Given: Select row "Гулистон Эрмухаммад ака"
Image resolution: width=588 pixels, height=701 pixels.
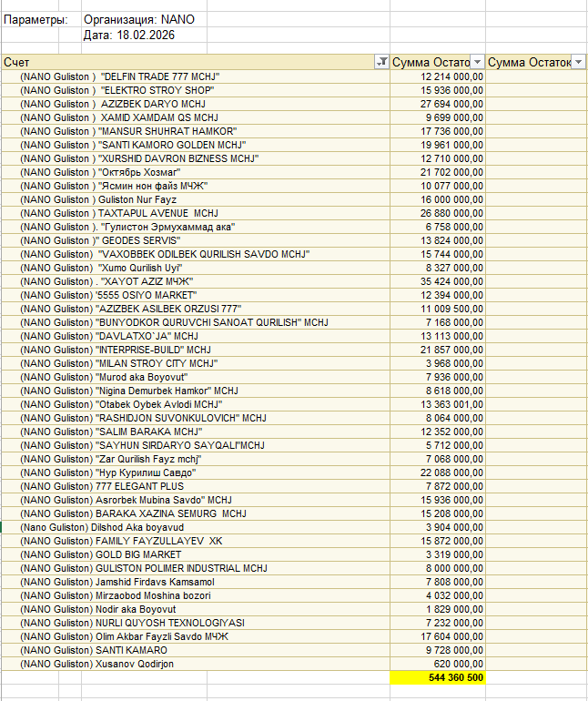Looking at the screenshot, I should 196,227.
